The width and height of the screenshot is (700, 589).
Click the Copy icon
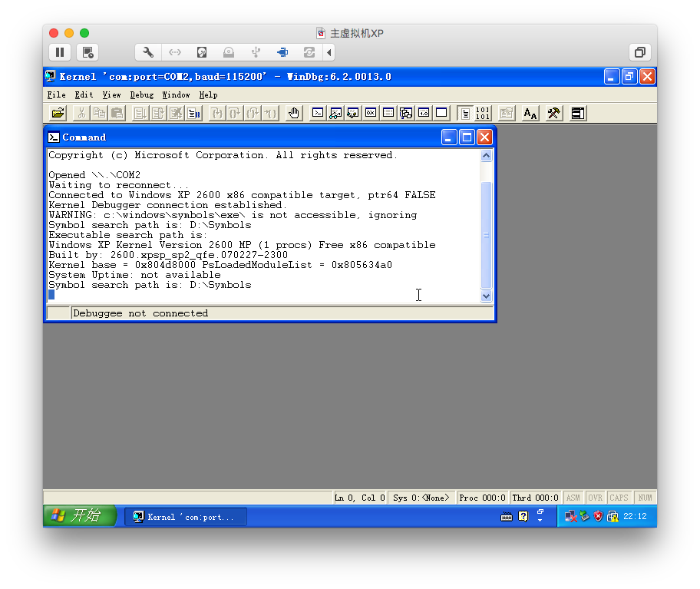click(x=99, y=114)
